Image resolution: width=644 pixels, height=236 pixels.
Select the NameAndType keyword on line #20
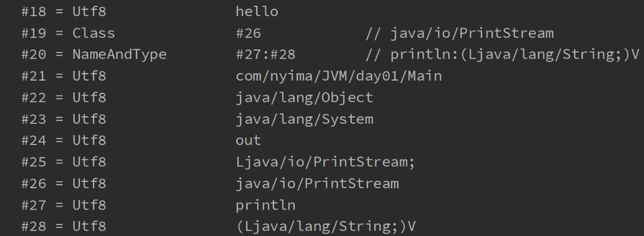click(x=119, y=54)
